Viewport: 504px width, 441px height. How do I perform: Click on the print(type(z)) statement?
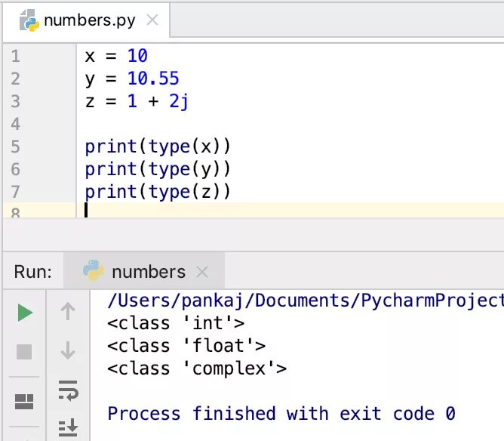(158, 192)
